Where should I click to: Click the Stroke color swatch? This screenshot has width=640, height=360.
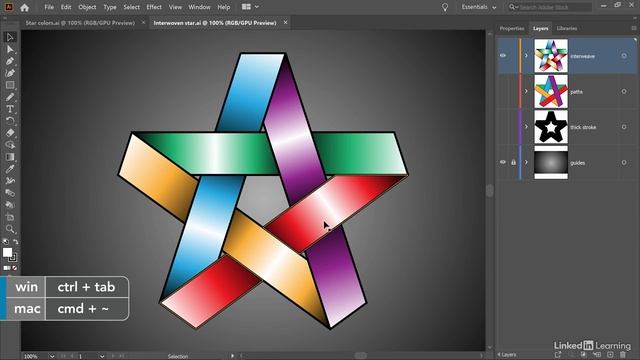(13, 258)
